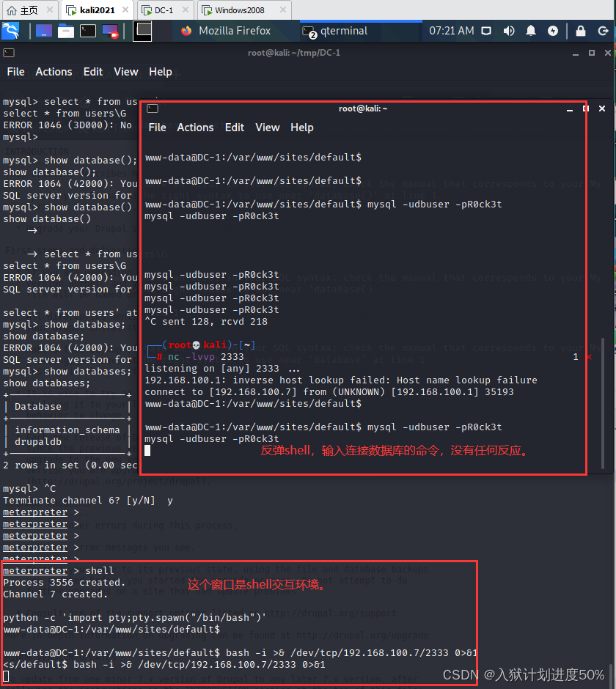
Task: Open Help menu in DC-1 terminal window
Action: click(160, 72)
